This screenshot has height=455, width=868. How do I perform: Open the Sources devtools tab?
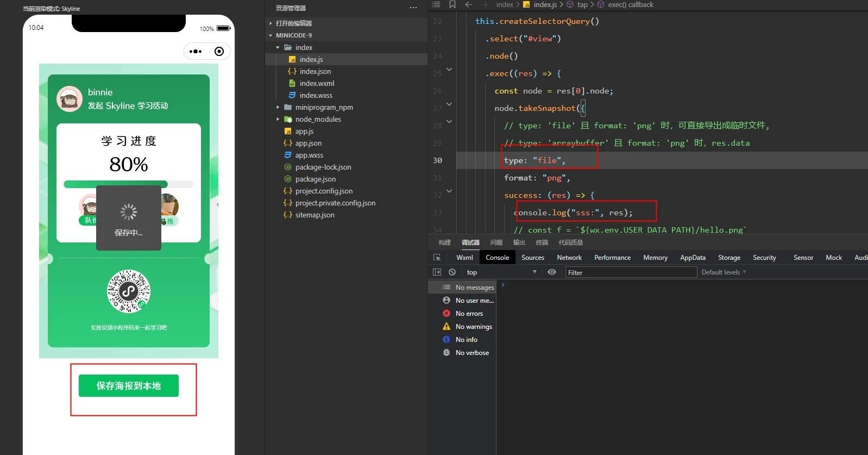[x=533, y=258]
